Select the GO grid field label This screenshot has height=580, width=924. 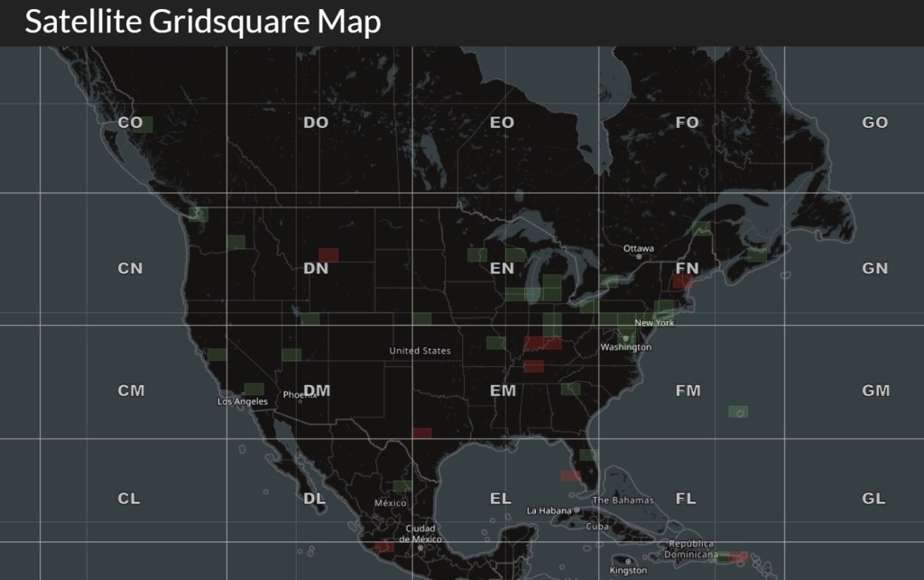tap(874, 123)
